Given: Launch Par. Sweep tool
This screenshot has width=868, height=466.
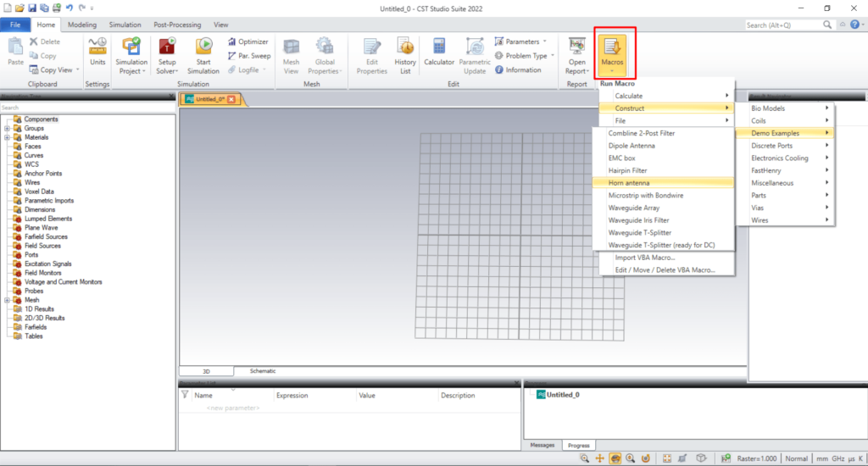Looking at the screenshot, I should (249, 56).
